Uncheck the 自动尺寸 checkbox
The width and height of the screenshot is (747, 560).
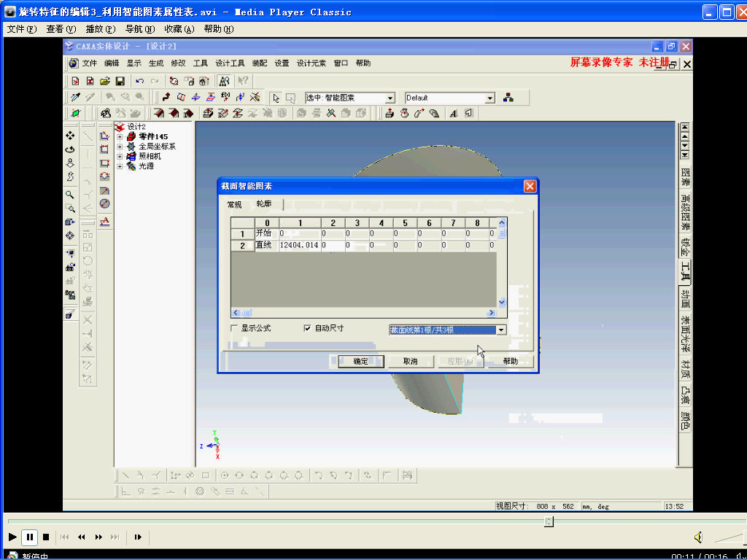point(307,328)
